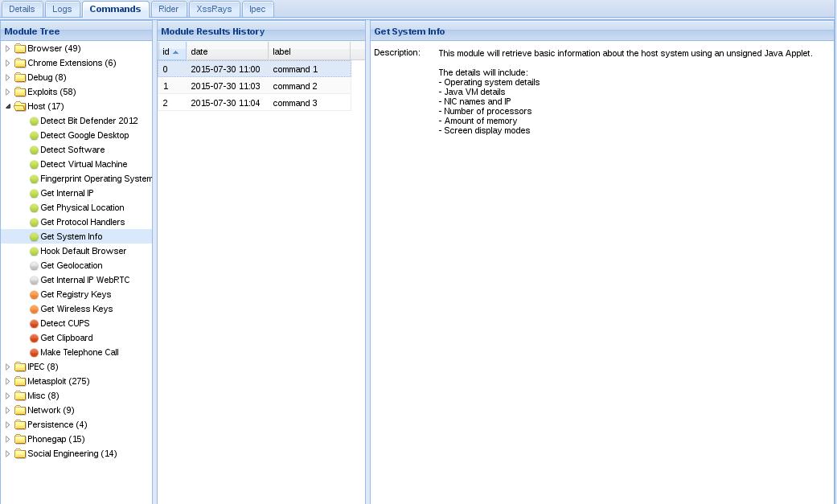
Task: Select the Hook Default Browser module
Action: (x=84, y=251)
